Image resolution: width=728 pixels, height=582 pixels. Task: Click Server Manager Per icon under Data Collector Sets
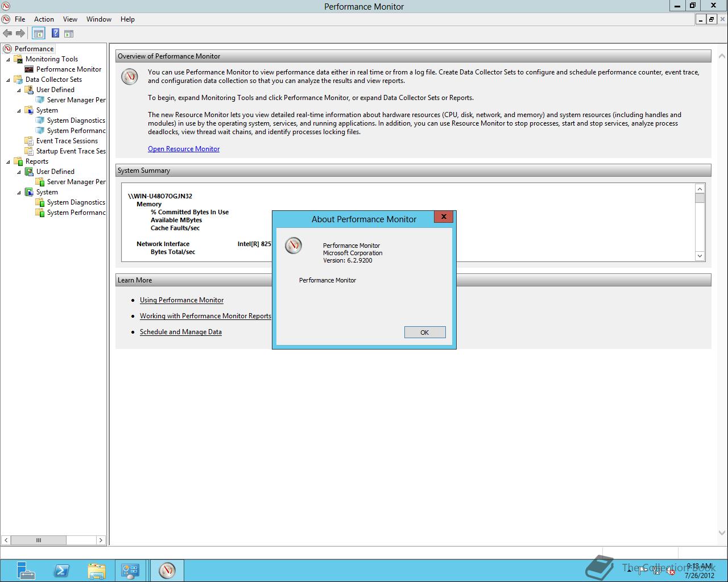(40, 100)
